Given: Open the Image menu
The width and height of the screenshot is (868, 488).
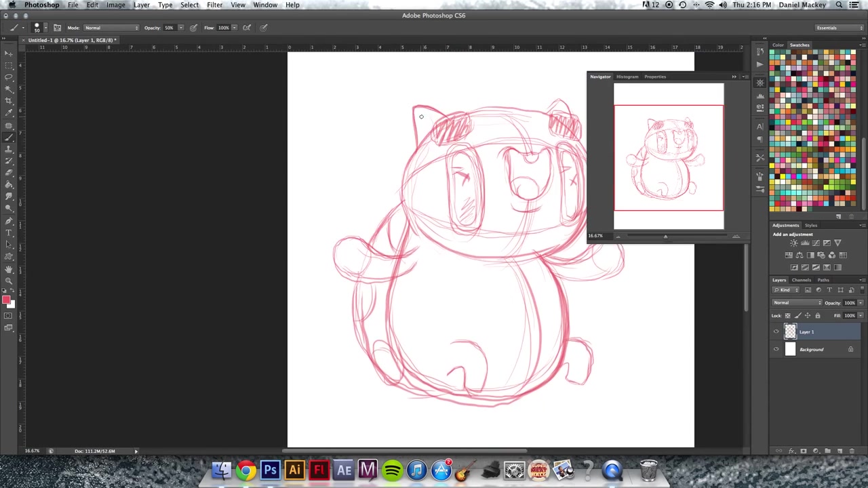Looking at the screenshot, I should [x=115, y=5].
